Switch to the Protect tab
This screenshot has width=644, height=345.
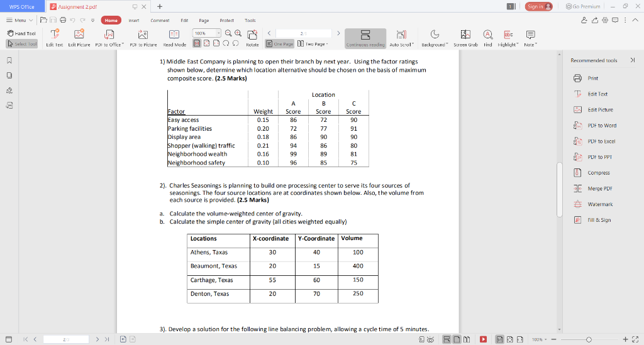226,20
